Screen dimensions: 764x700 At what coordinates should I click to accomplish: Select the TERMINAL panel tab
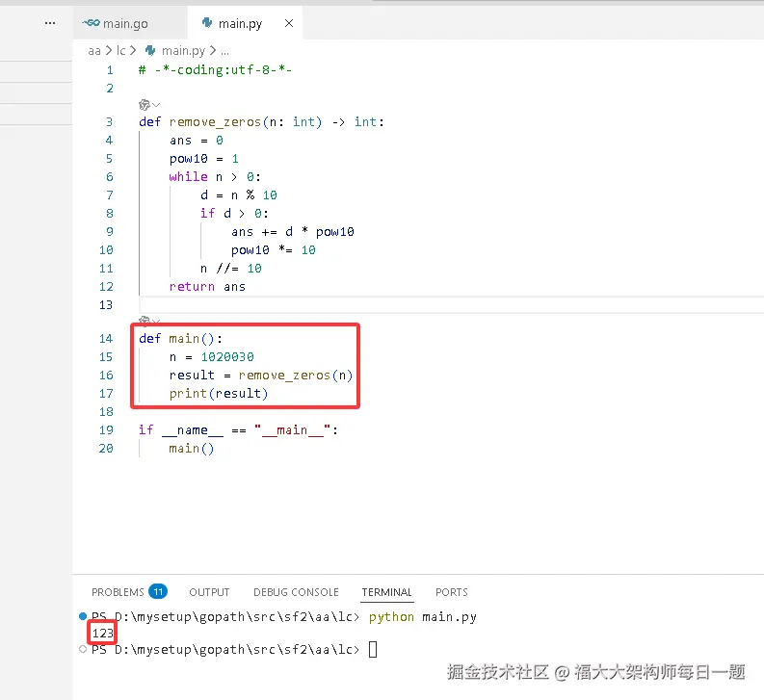click(387, 592)
